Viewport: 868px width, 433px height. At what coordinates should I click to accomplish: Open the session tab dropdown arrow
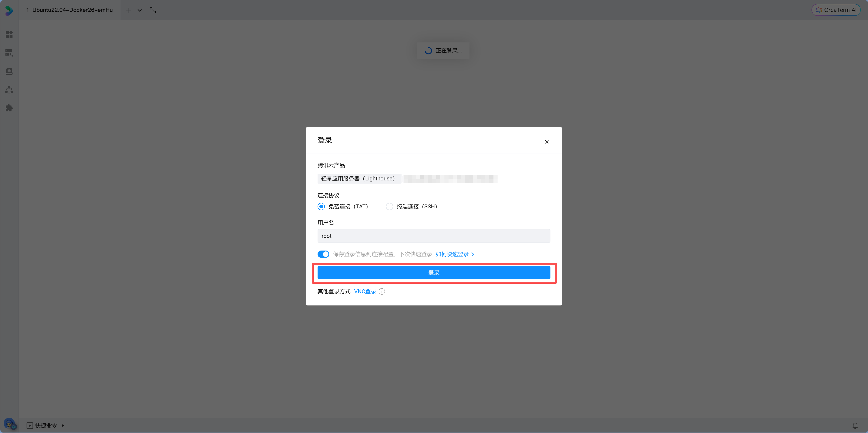(140, 10)
